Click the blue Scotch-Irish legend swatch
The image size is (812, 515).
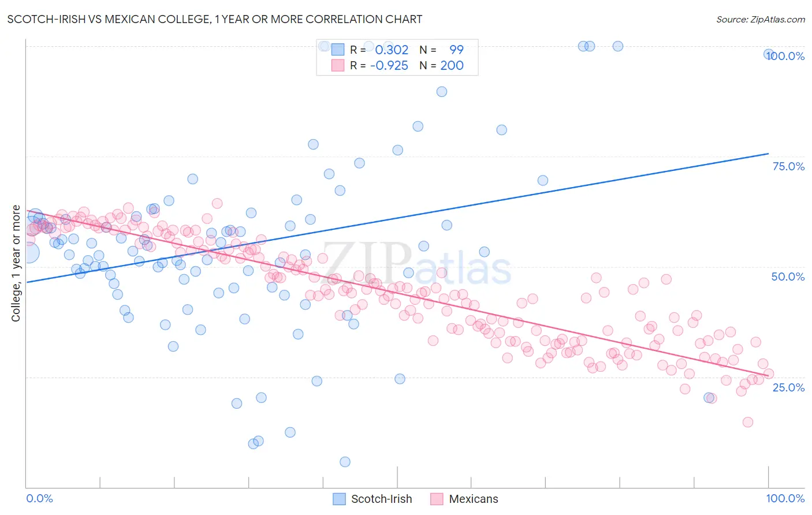[x=340, y=499]
